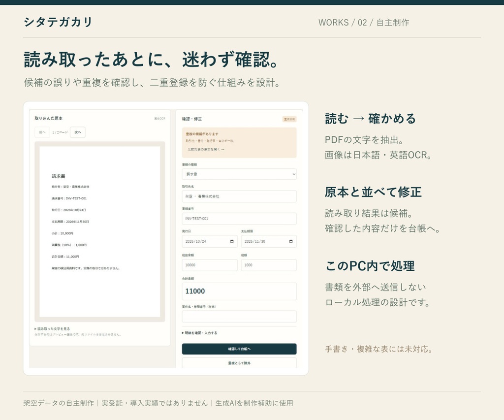Click 合計金額：11,000円 line in document
The height and width of the screenshot is (420, 504).
click(x=65, y=257)
